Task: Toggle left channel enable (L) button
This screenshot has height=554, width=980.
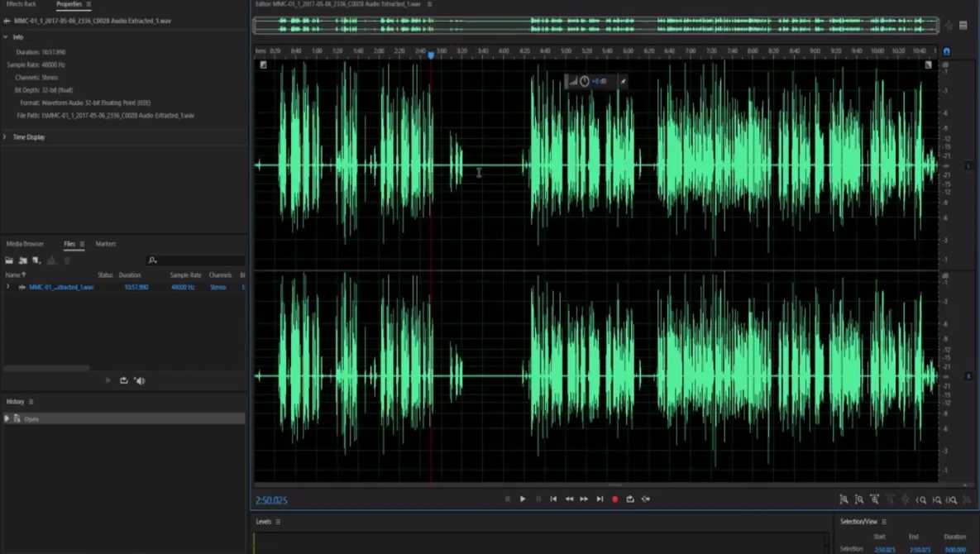Action: click(x=968, y=165)
